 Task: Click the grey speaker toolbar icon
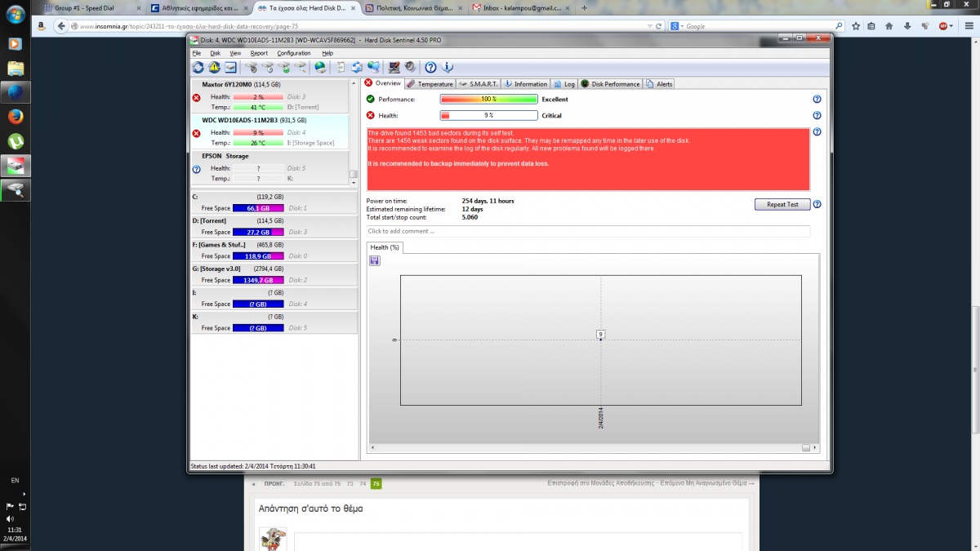coord(410,67)
